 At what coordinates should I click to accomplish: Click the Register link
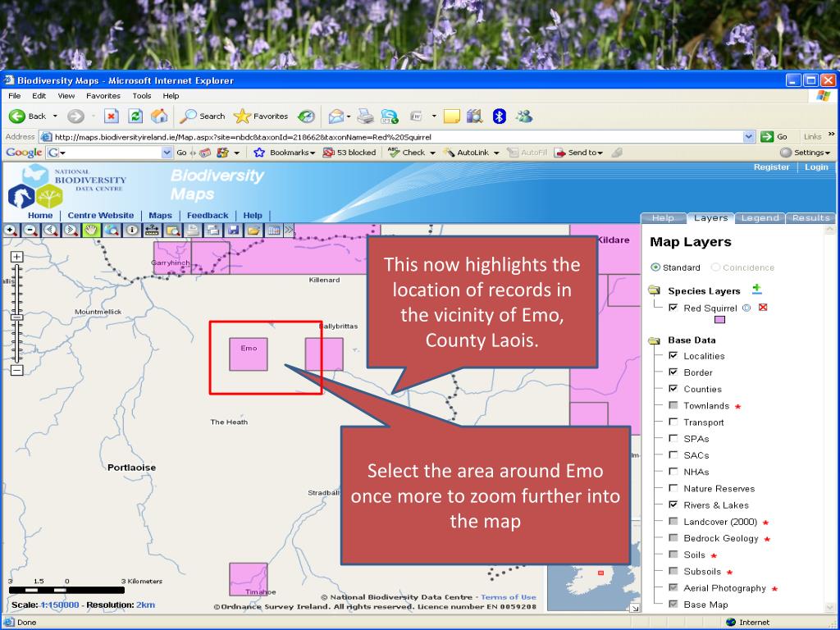click(771, 167)
